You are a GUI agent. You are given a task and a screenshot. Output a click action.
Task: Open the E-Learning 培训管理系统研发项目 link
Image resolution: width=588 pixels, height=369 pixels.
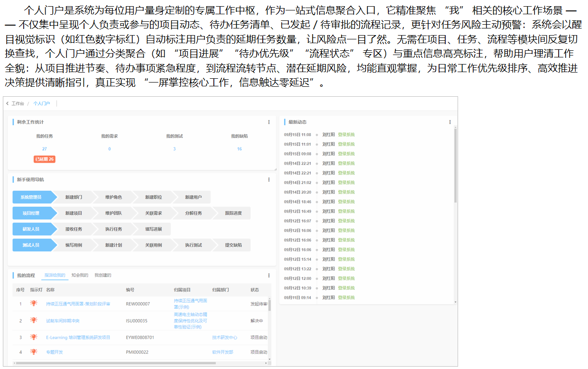(x=77, y=338)
